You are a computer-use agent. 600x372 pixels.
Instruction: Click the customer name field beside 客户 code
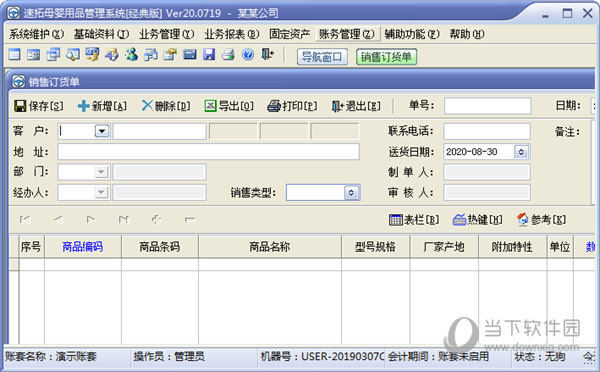(159, 131)
